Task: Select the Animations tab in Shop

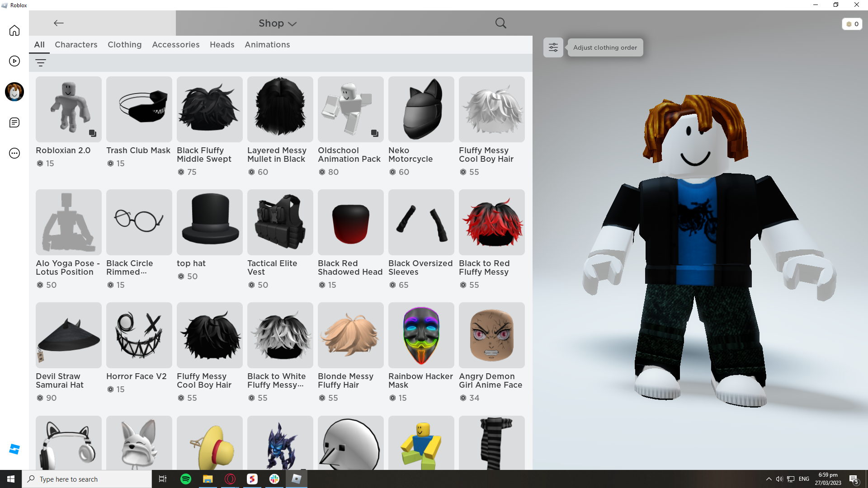Action: pos(267,44)
